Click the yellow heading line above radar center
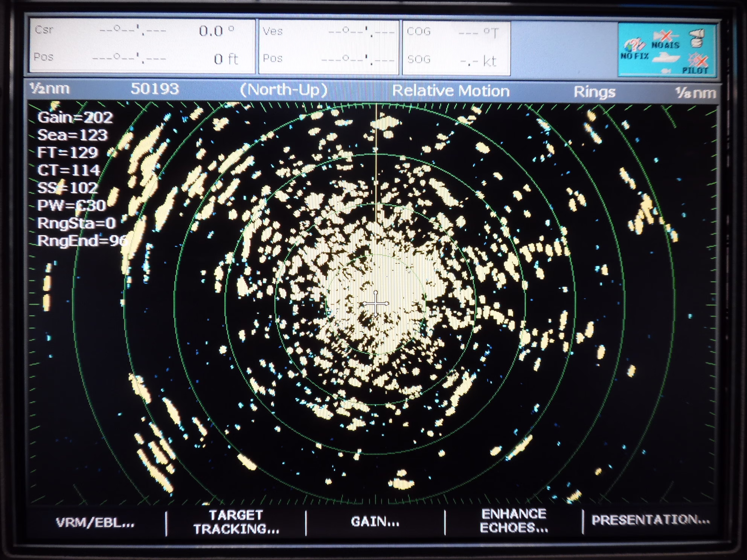 click(376, 163)
